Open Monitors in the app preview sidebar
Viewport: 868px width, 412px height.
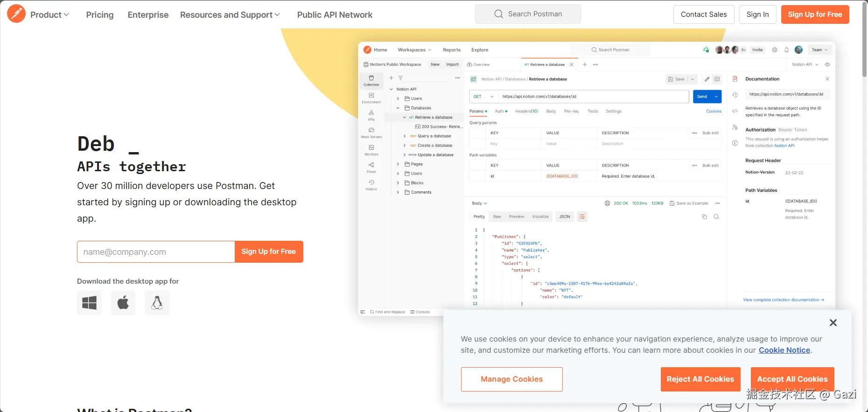[x=371, y=150]
